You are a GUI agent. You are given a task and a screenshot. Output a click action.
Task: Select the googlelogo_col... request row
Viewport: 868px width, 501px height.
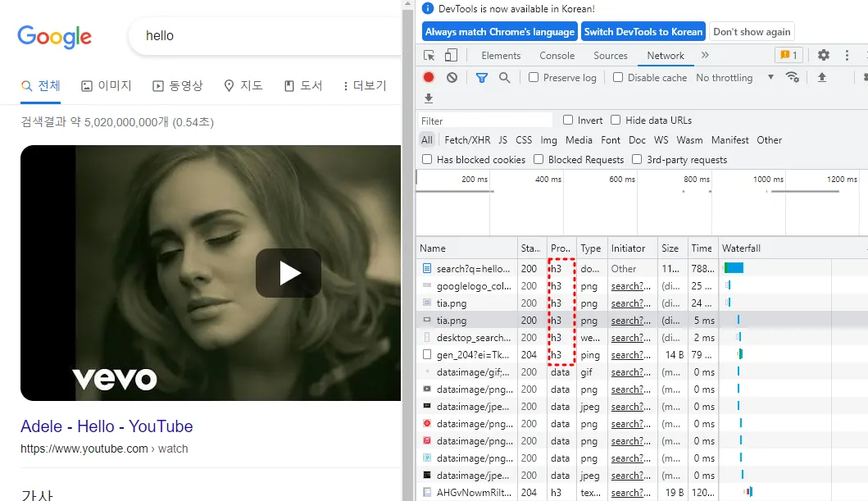pos(642,285)
